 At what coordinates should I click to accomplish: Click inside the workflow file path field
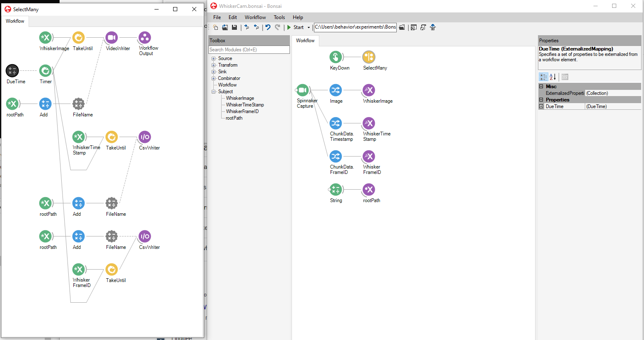(355, 27)
